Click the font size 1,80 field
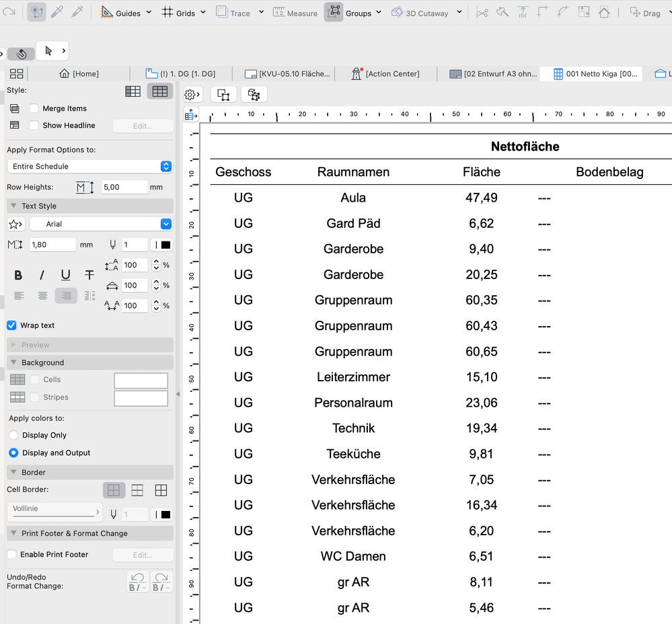 click(52, 245)
